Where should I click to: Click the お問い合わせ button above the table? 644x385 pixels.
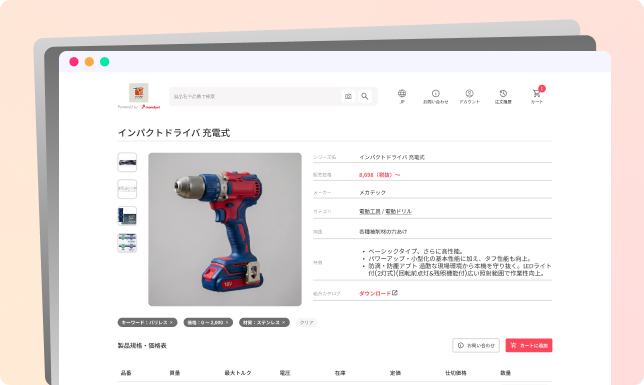(x=476, y=346)
